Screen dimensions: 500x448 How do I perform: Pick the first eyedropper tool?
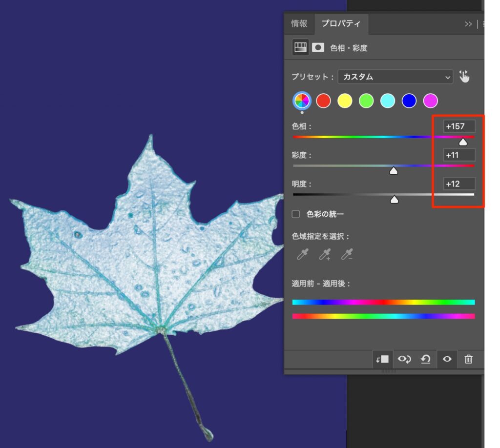click(x=303, y=254)
